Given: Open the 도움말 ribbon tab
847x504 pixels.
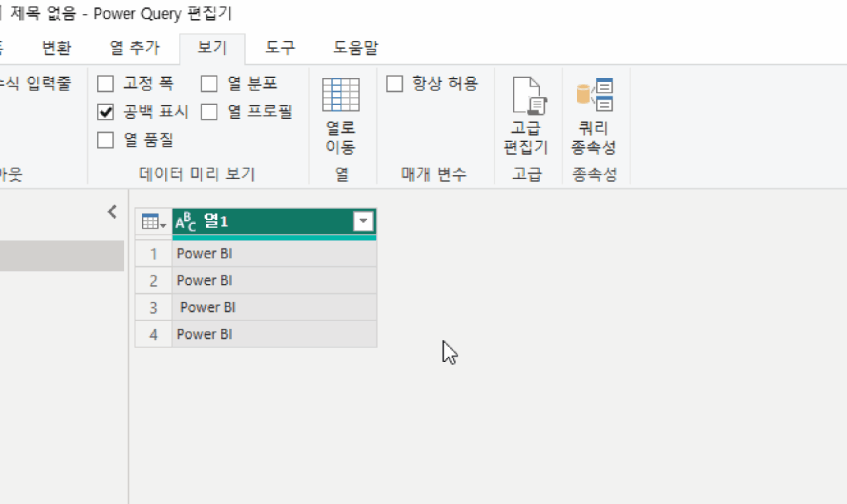Looking at the screenshot, I should pyautogui.click(x=356, y=48).
